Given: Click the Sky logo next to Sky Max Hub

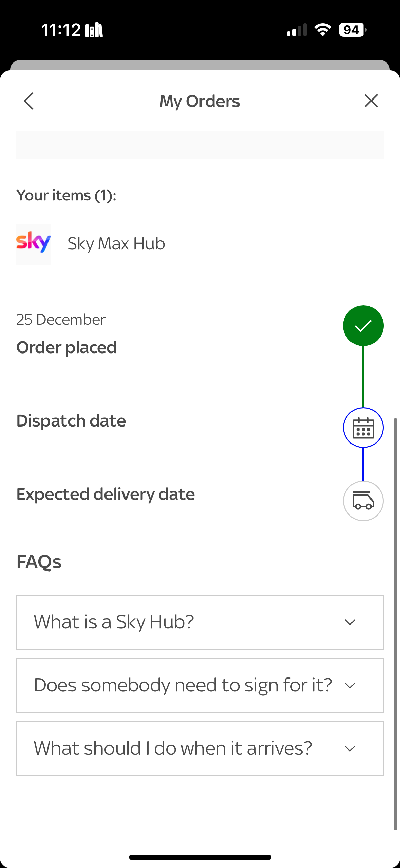Looking at the screenshot, I should click(34, 243).
